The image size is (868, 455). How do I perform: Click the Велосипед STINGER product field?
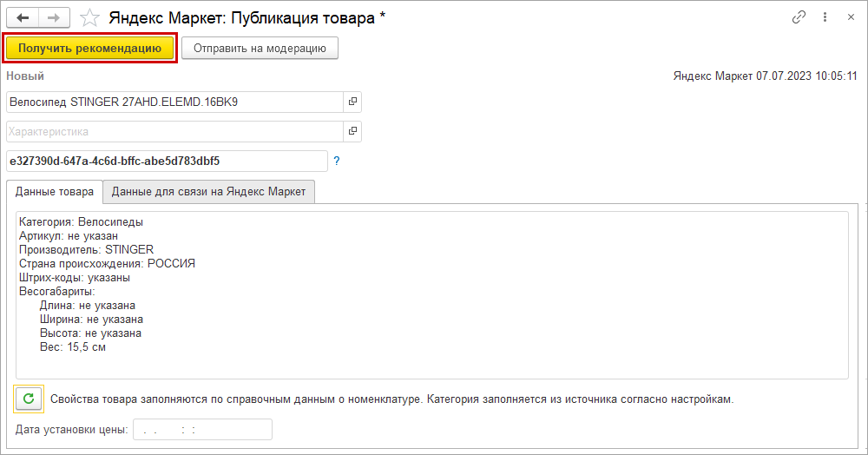click(174, 102)
